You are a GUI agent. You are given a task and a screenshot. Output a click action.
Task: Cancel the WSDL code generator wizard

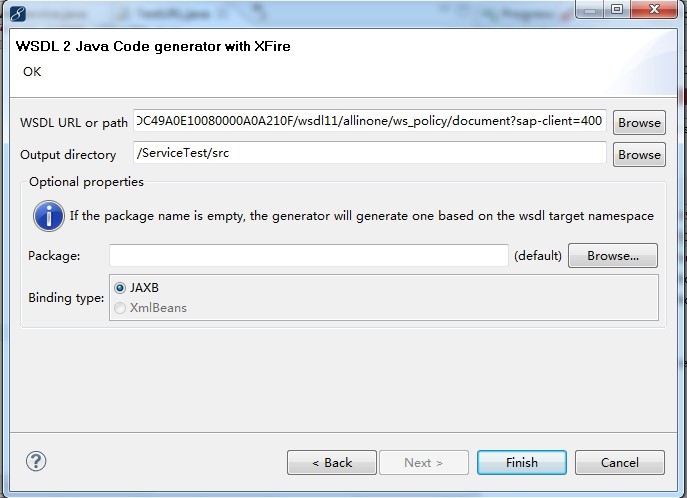(620, 463)
